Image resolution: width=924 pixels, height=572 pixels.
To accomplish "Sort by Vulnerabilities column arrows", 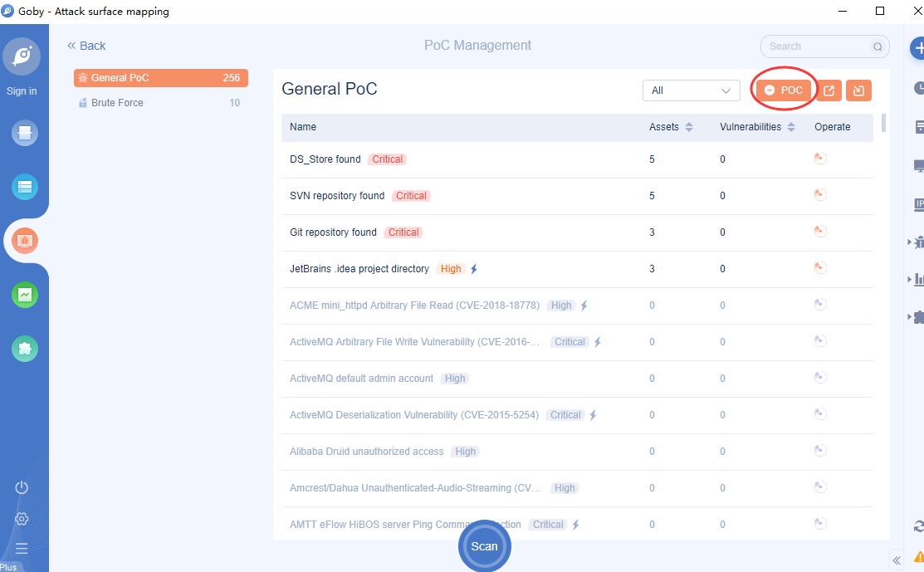I will pyautogui.click(x=791, y=127).
